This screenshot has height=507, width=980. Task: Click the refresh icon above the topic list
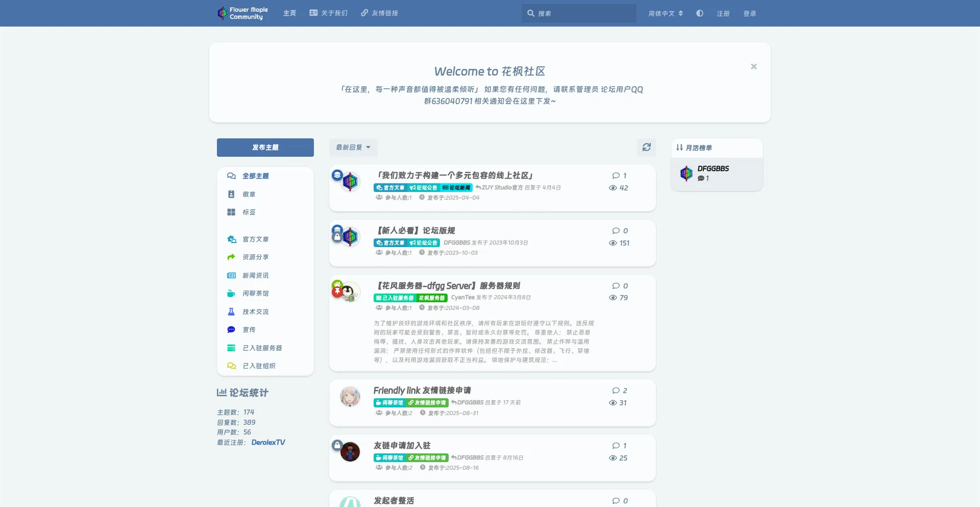click(x=646, y=148)
